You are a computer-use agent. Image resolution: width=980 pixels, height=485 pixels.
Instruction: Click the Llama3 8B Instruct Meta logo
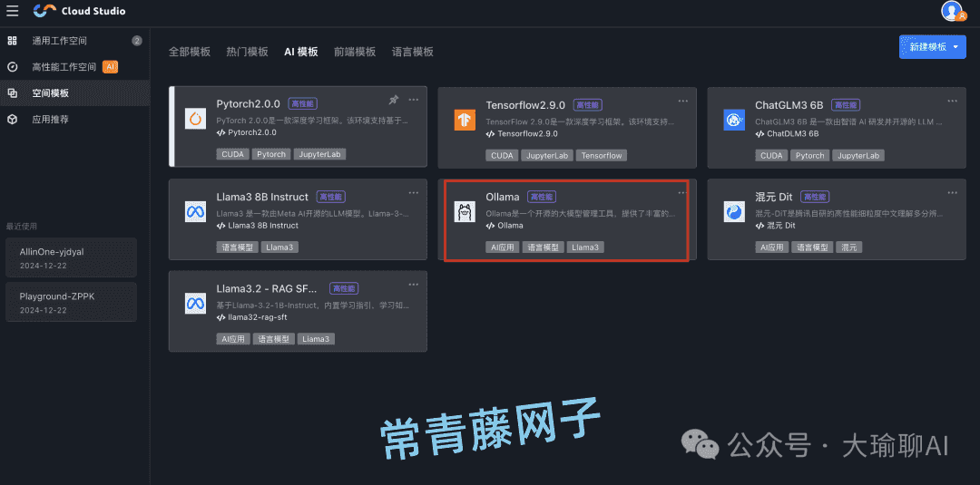[196, 211]
